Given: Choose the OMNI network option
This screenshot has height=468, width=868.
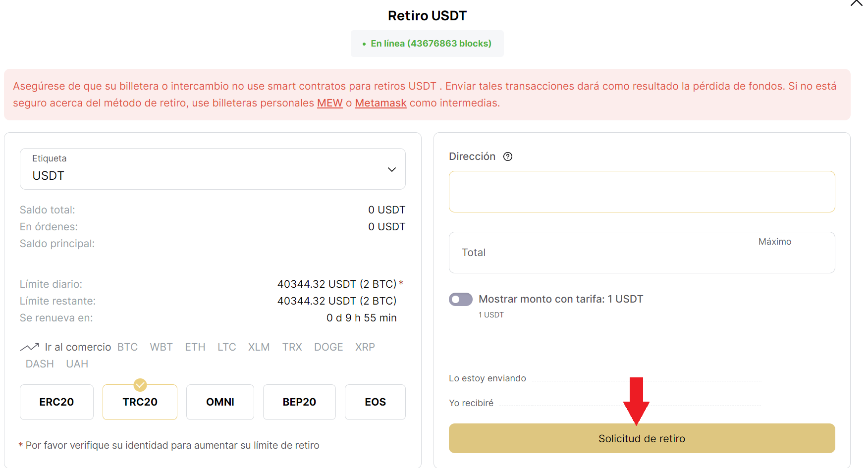Looking at the screenshot, I should click(220, 402).
